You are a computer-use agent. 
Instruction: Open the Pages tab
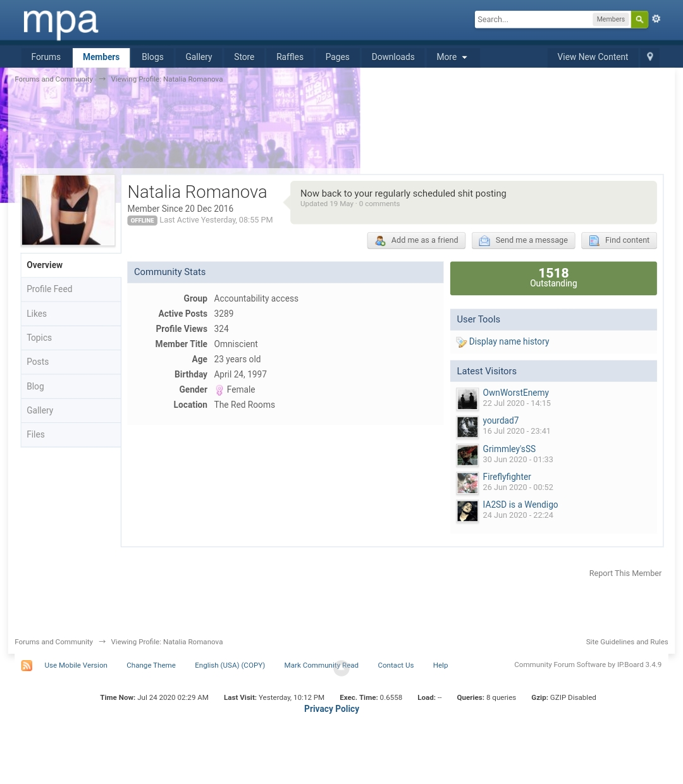(337, 57)
